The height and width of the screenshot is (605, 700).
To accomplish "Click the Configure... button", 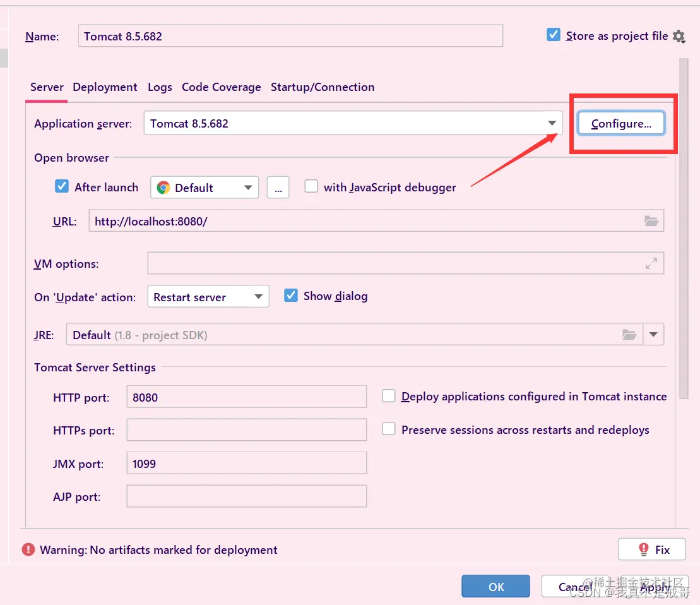I will 621,123.
